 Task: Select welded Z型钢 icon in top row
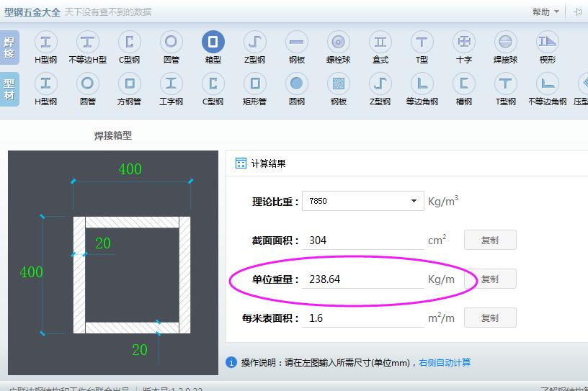[x=254, y=42]
